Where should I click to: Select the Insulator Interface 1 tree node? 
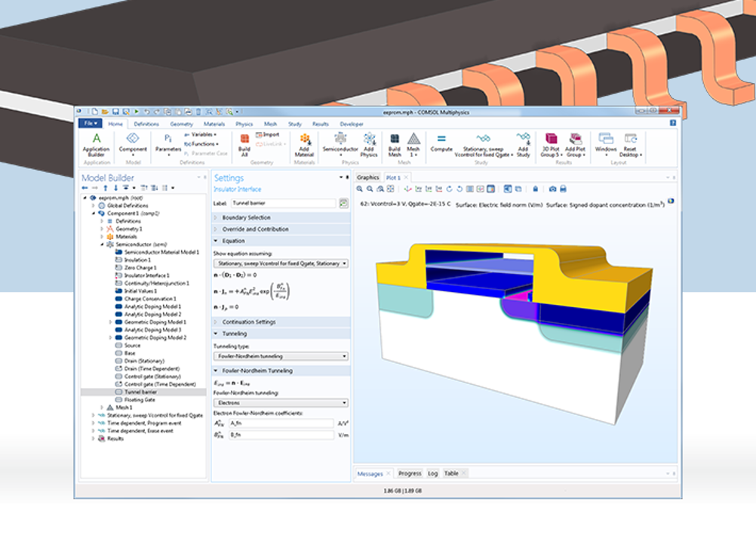146,275
